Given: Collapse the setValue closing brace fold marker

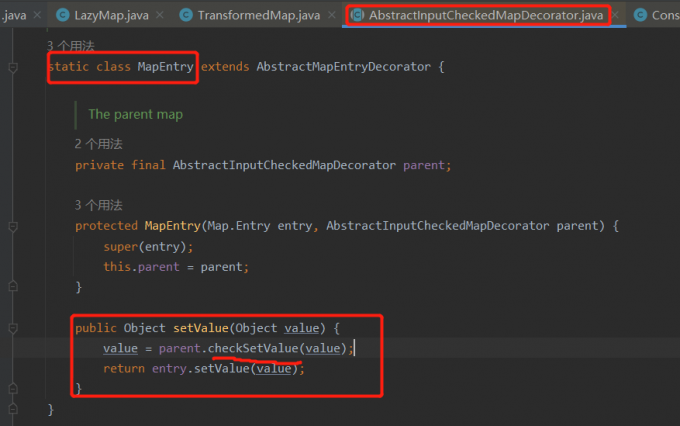Looking at the screenshot, I should pos(13,388).
